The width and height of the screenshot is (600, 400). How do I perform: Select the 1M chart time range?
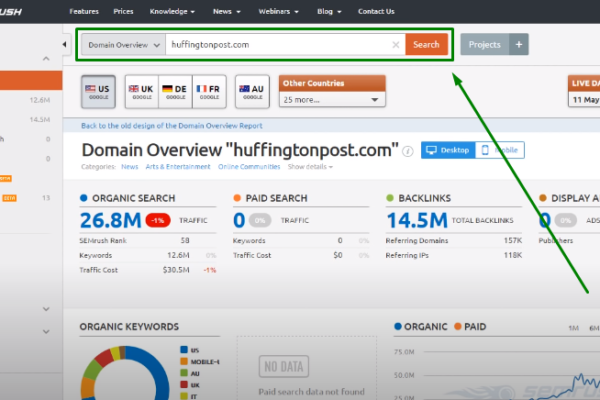(x=574, y=328)
